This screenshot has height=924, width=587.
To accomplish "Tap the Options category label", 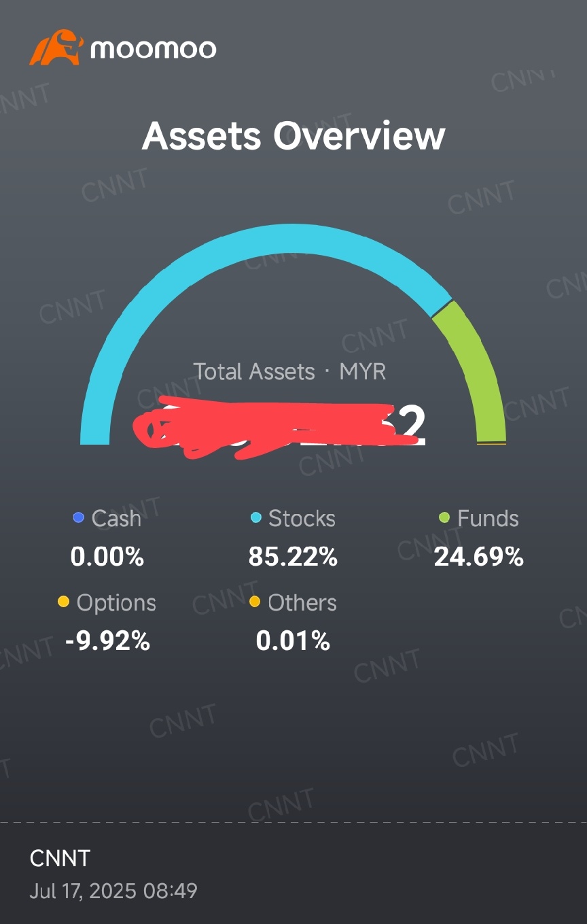I will coord(116,602).
